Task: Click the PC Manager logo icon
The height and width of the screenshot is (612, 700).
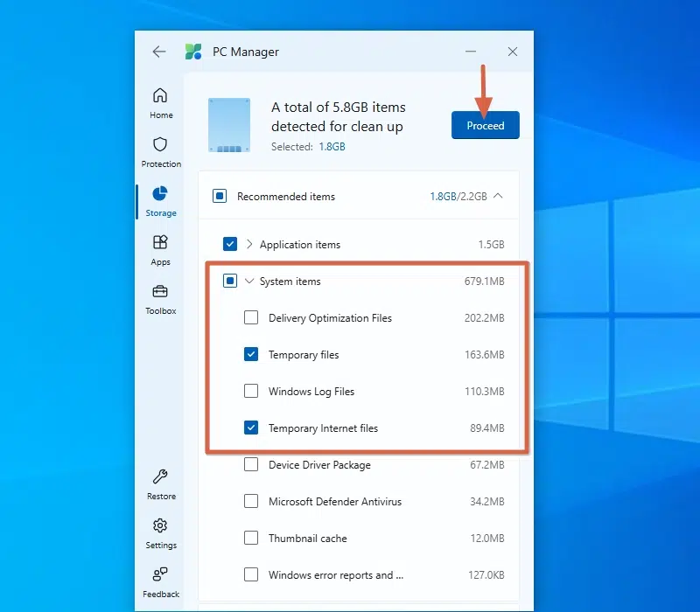Action: [x=193, y=52]
